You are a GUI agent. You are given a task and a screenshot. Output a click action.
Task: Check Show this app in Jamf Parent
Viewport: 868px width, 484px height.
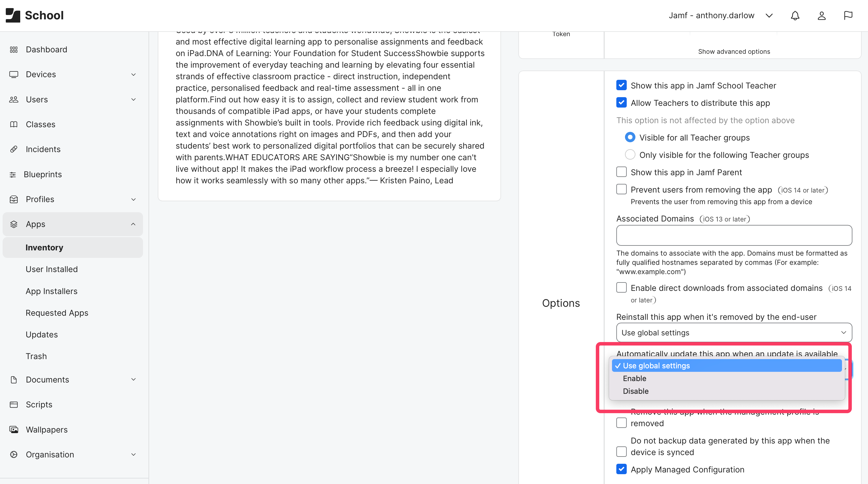621,172
